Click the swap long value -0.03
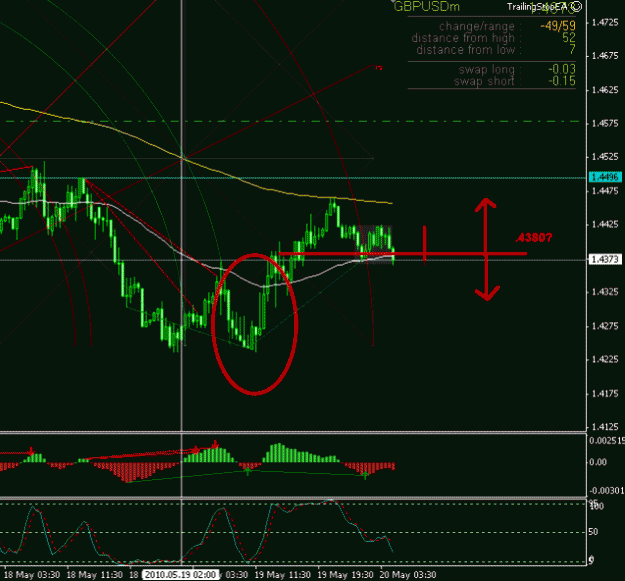The image size is (625, 581). [x=562, y=69]
